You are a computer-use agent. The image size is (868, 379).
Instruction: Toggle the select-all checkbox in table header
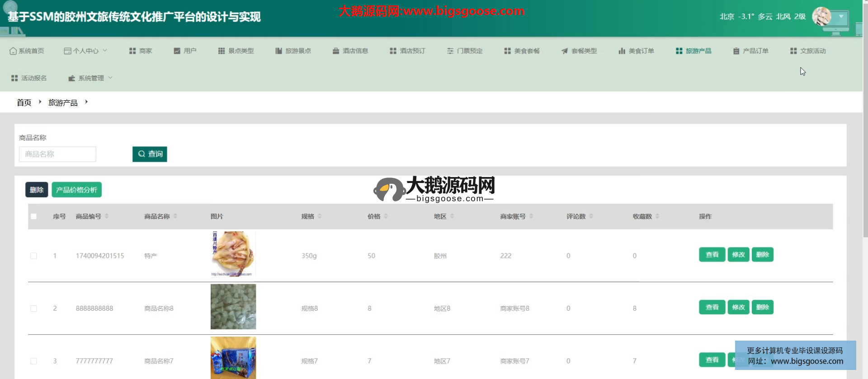coord(33,216)
